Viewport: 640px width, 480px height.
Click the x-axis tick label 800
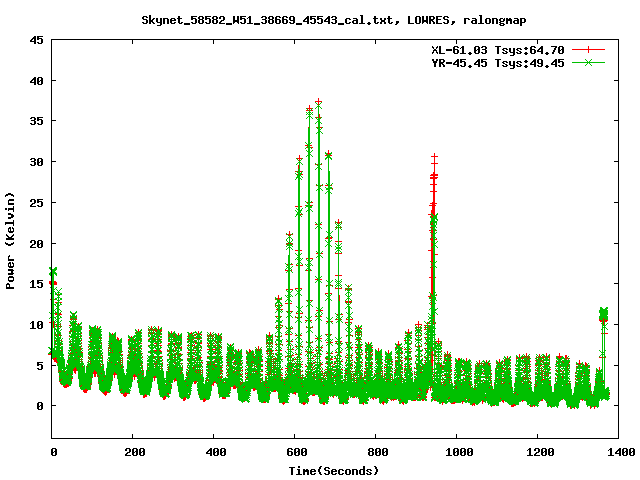tap(377, 452)
